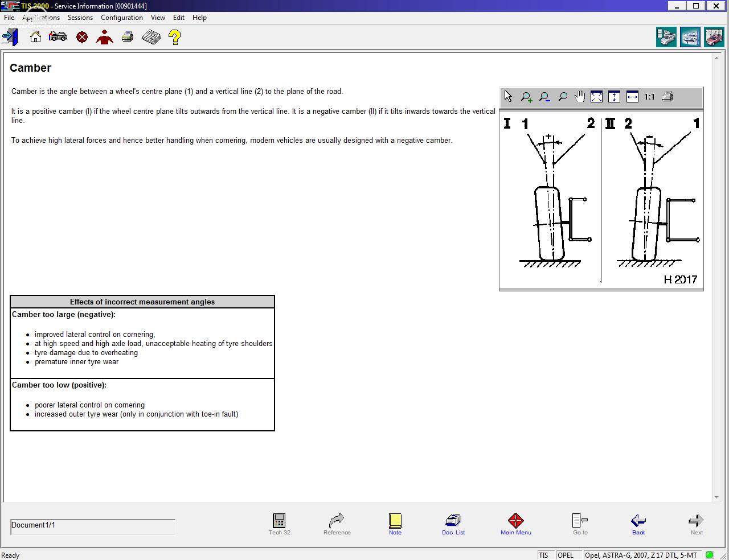Open the Doc. List
Viewport: 729px width, 560px height.
pos(453,524)
